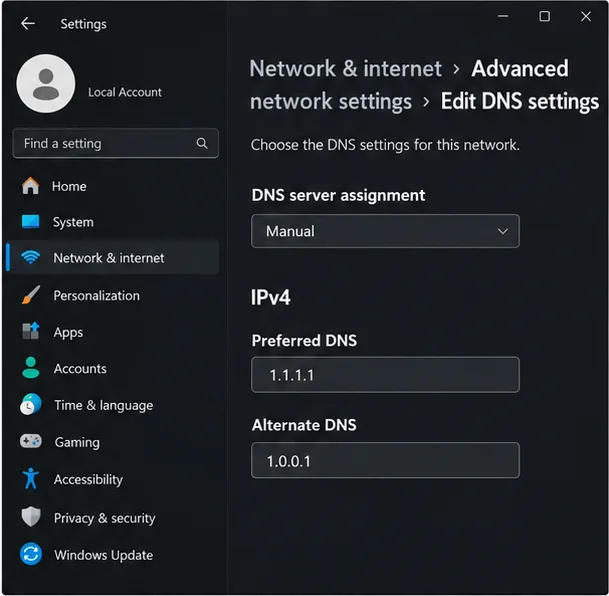Close the Settings window
Screen dimensions: 609x596
(586, 16)
